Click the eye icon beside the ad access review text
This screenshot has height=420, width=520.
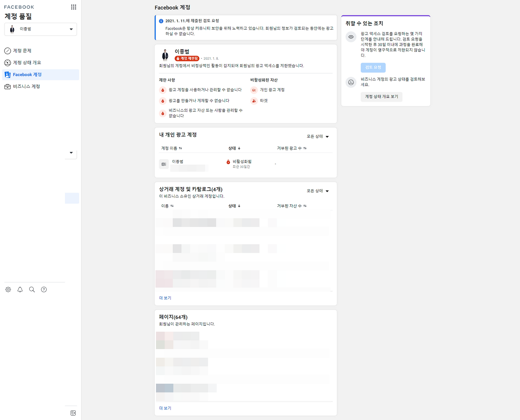[351, 37]
